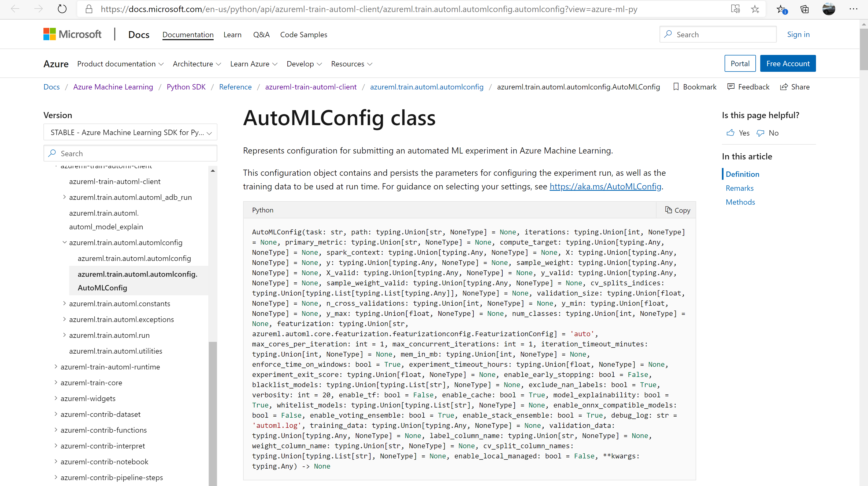This screenshot has width=868, height=486.
Task: Expand azureml.train.automl.constants tree node
Action: tap(64, 303)
